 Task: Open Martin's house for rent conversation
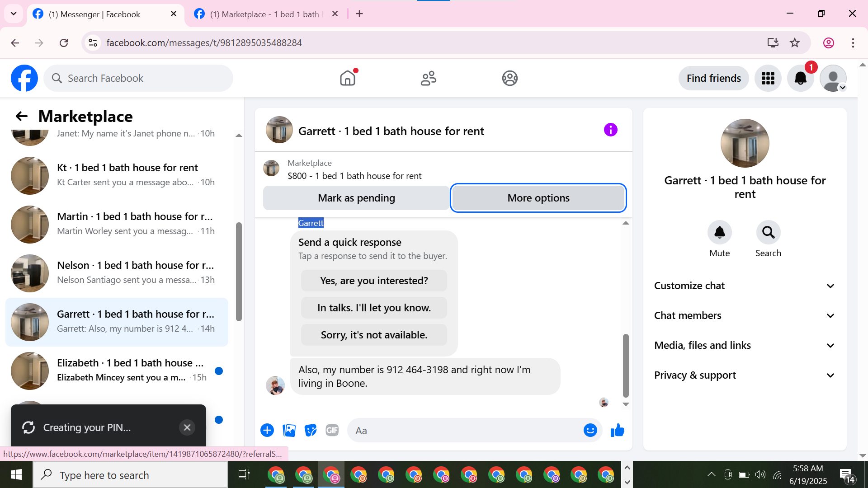[117, 224]
